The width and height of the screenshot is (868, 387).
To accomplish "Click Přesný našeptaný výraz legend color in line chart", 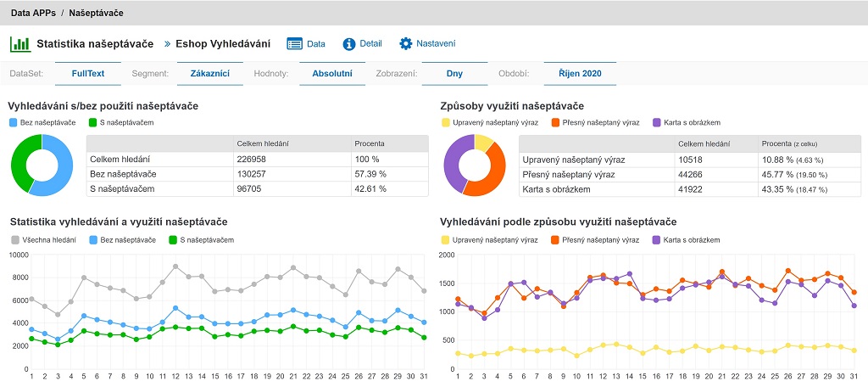I will coord(556,240).
